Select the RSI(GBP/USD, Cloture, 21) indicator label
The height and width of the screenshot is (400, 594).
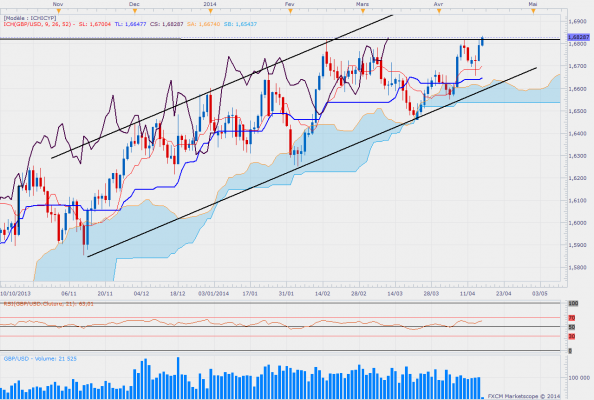coord(48,304)
